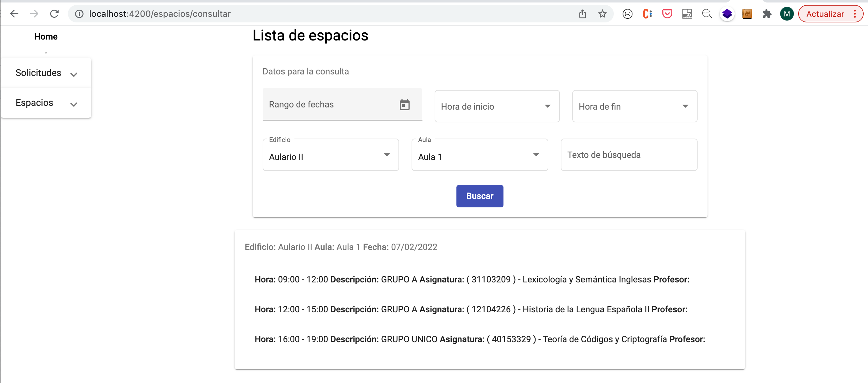Viewport: 868px width, 383px height.
Task: Select the 16:00 - 19:00 Teoría de Códigos entry
Action: [479, 339]
